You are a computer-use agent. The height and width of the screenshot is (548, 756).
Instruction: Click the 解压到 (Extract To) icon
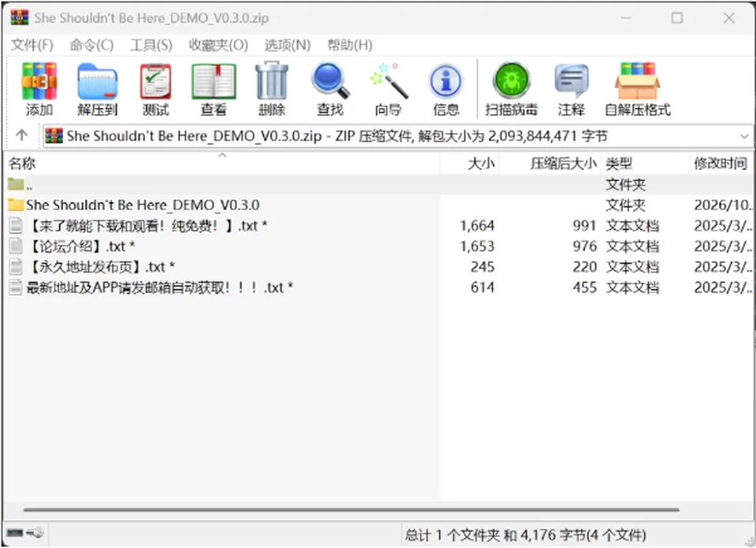click(98, 89)
